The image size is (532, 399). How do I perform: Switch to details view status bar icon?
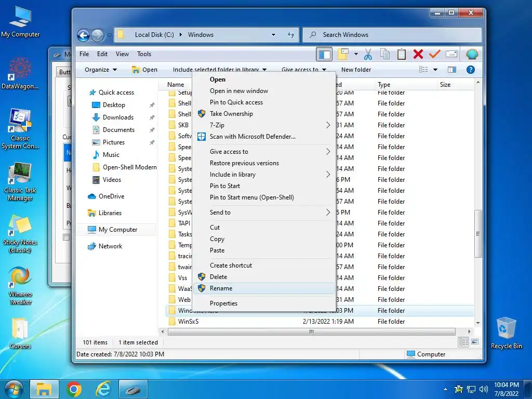click(464, 342)
